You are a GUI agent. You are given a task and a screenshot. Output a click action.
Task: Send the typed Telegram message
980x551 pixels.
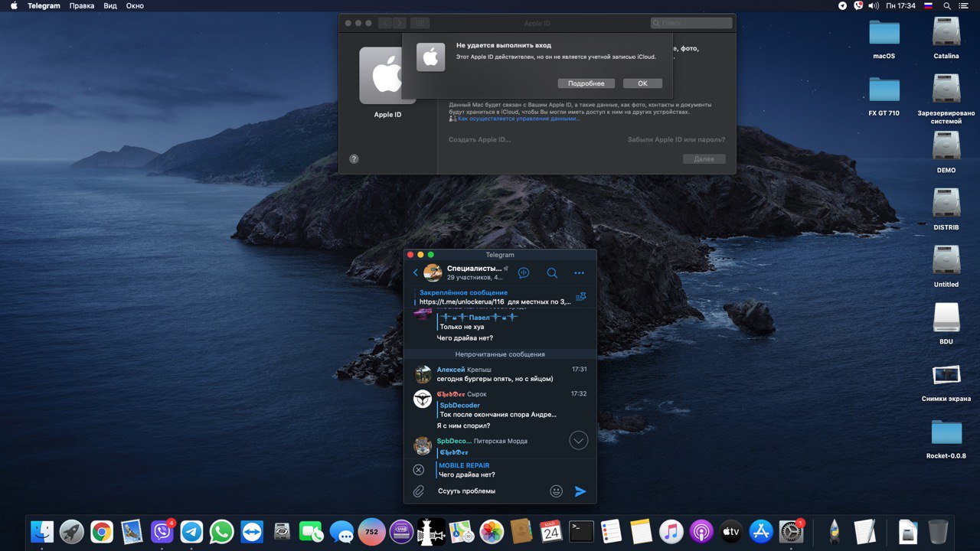coord(580,491)
